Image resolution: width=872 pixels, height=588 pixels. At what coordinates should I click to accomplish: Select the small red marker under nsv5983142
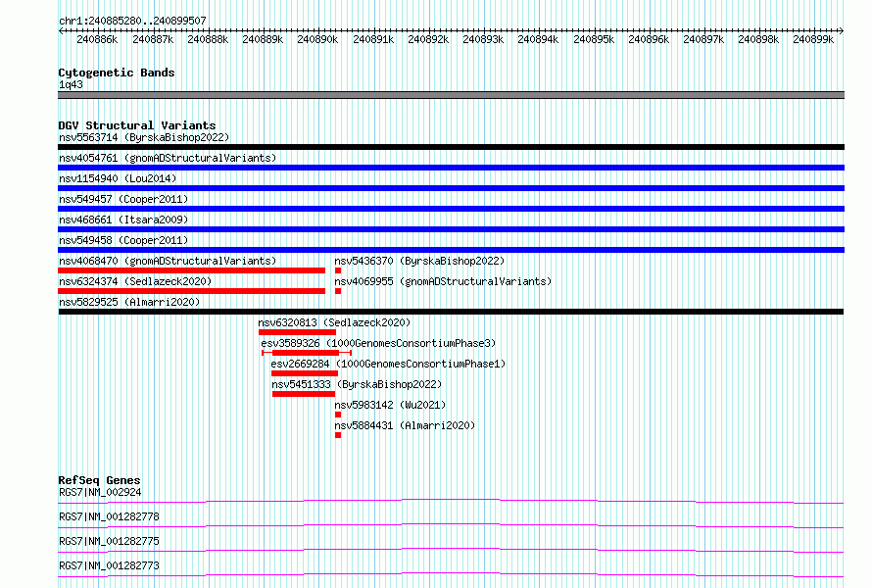coord(338,415)
